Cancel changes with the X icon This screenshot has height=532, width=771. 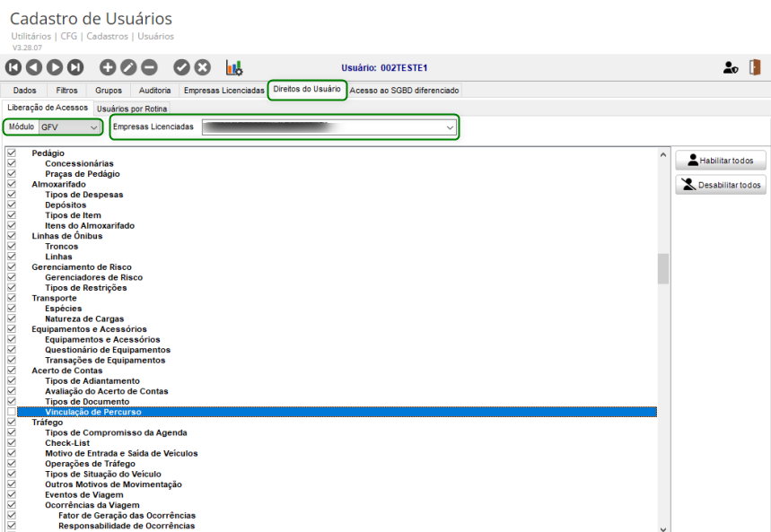pyautogui.click(x=203, y=67)
